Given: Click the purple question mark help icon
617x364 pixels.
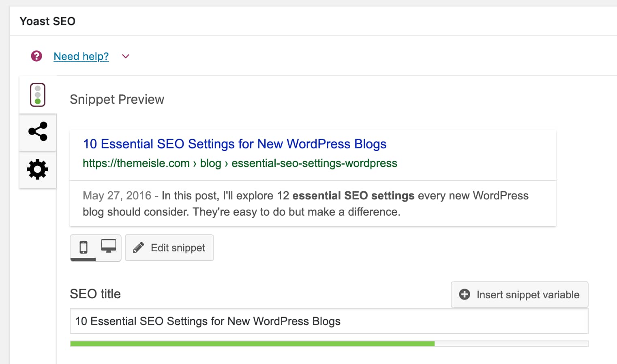Looking at the screenshot, I should (36, 56).
